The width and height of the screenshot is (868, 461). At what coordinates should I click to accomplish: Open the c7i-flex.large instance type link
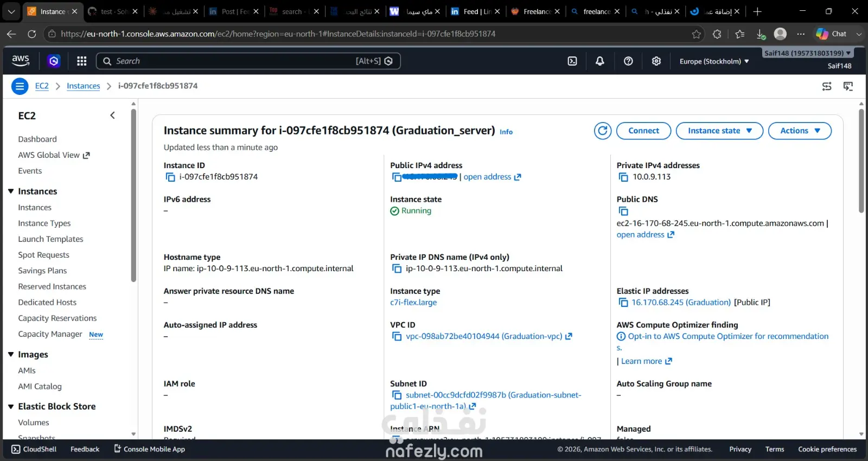pos(413,303)
